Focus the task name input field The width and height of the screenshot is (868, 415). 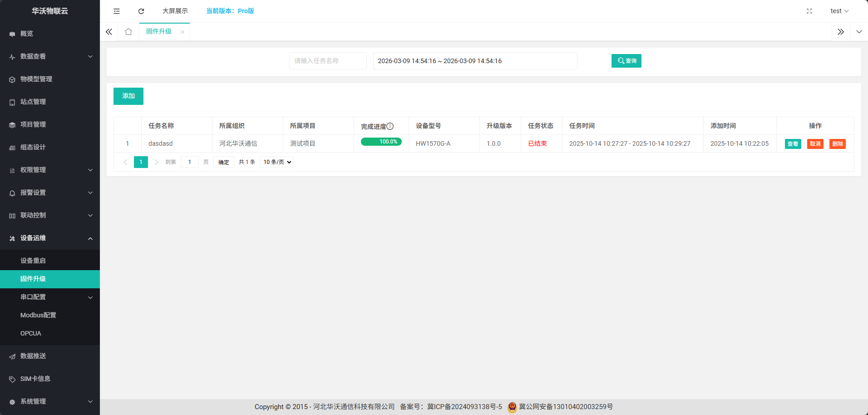(x=328, y=61)
